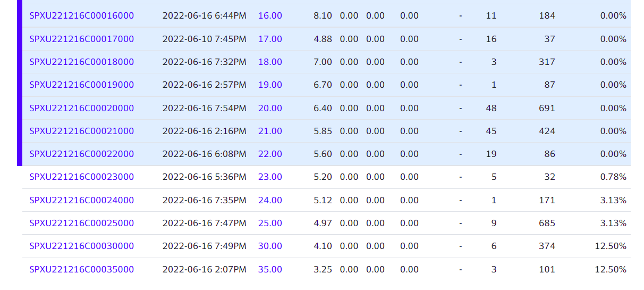
Task: Click volume value 48
Action: pyautogui.click(x=491, y=108)
